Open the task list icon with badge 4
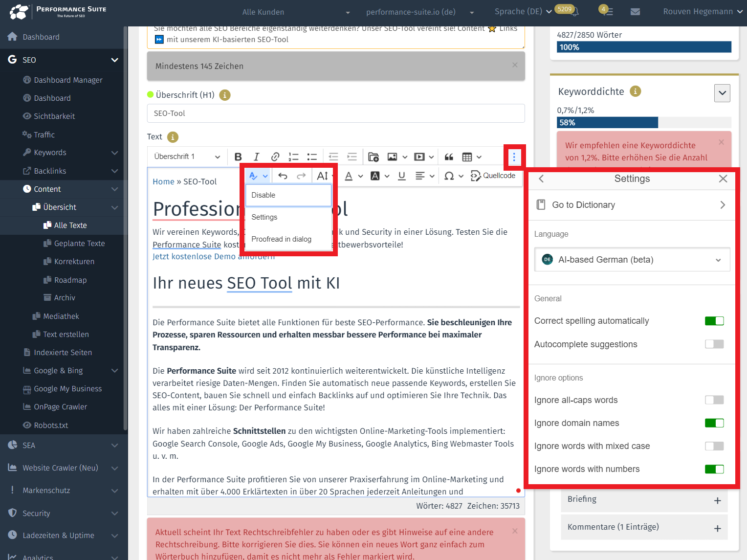This screenshot has height=560, width=747. (609, 12)
